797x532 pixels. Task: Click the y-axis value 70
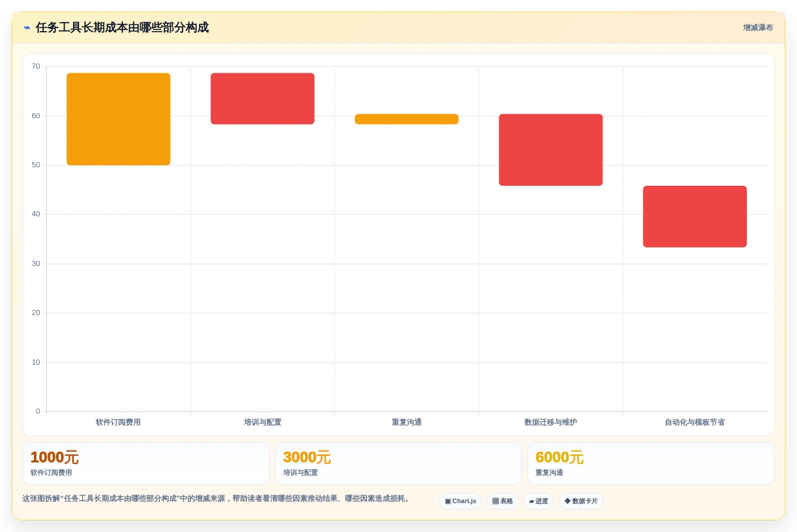tap(36, 66)
